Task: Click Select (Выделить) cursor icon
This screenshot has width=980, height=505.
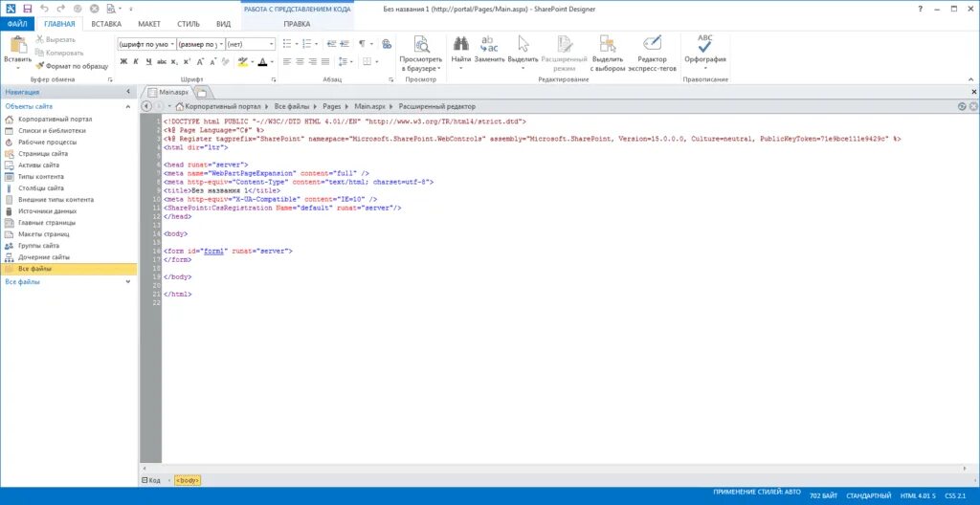Action: pos(523,44)
